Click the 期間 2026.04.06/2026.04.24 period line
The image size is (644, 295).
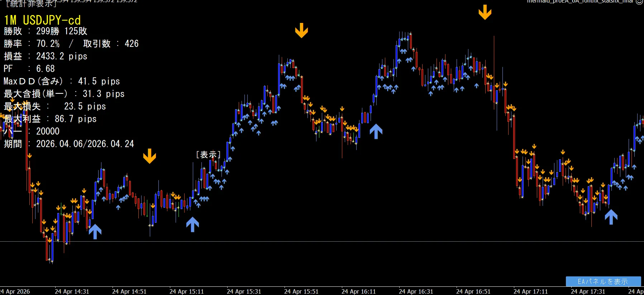[x=69, y=144]
